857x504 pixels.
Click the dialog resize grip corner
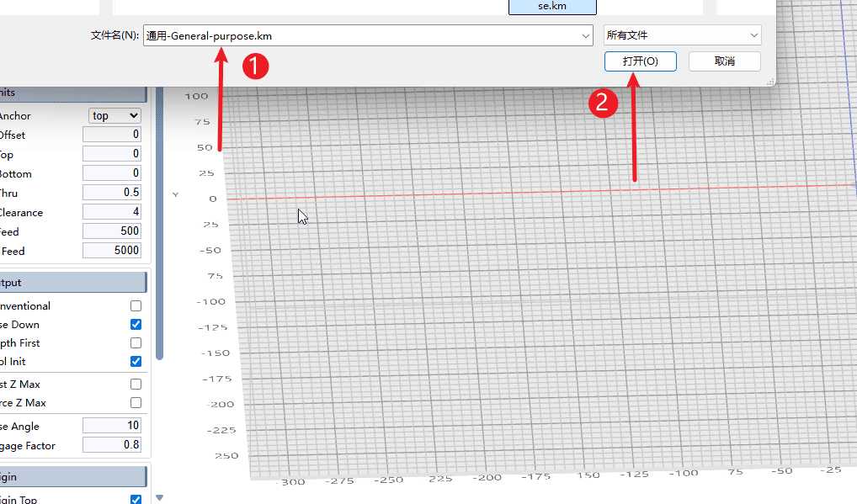pyautogui.click(x=770, y=82)
